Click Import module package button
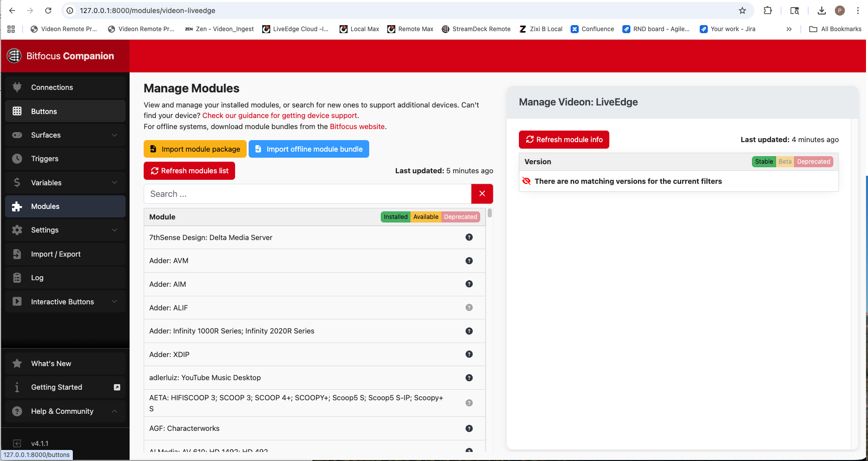This screenshot has height=461, width=868. coord(195,149)
